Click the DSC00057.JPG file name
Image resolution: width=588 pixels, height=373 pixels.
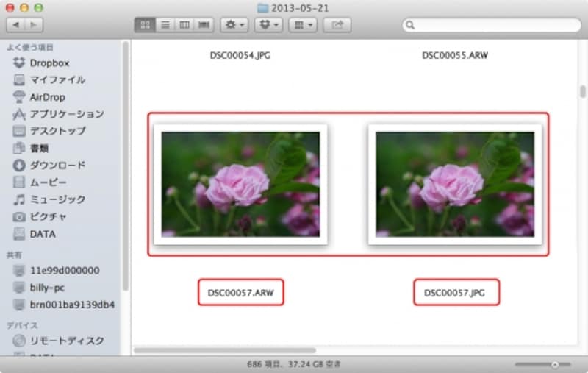(x=454, y=293)
